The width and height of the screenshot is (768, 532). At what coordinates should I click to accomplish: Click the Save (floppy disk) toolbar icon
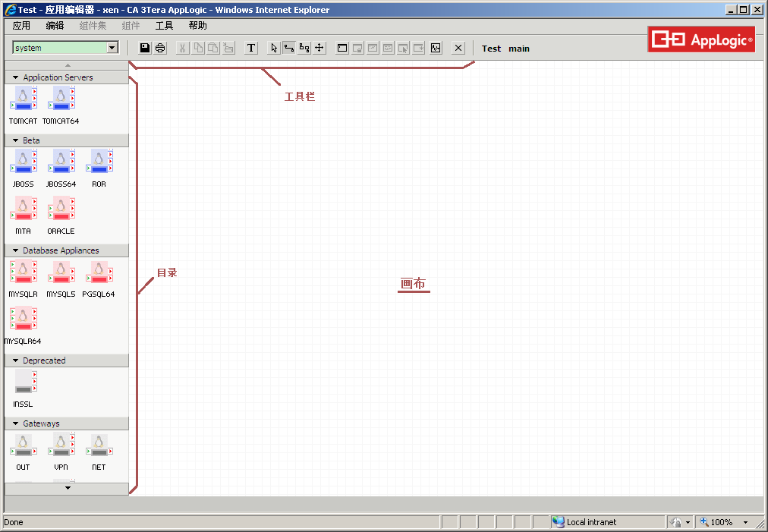pyautogui.click(x=145, y=48)
